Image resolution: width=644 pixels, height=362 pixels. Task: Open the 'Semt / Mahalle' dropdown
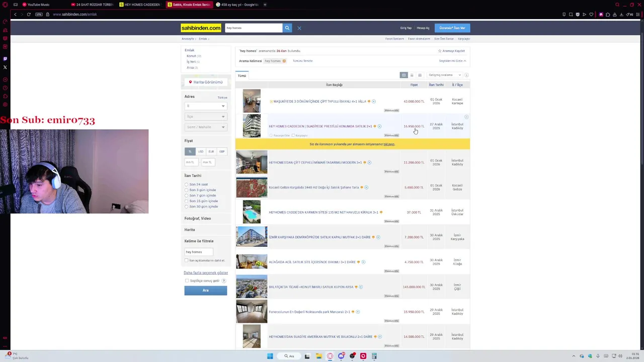205,127
